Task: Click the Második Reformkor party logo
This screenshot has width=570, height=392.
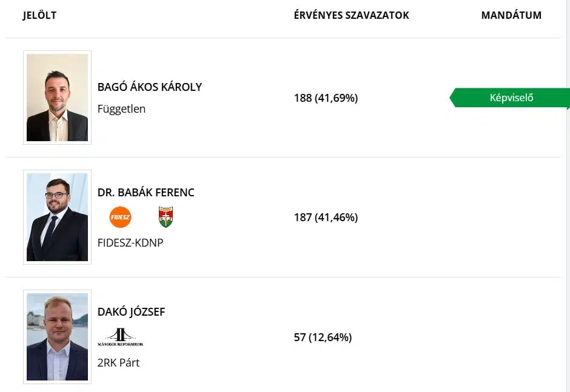Action: [x=120, y=337]
